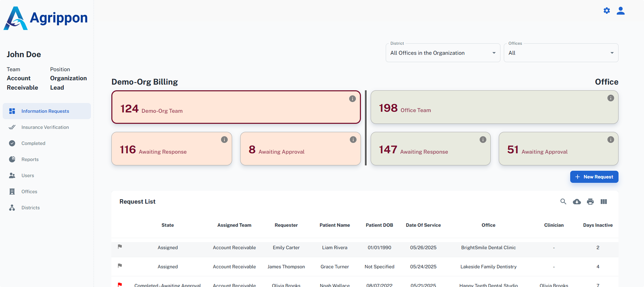Open Reports menu item

pos(47,159)
